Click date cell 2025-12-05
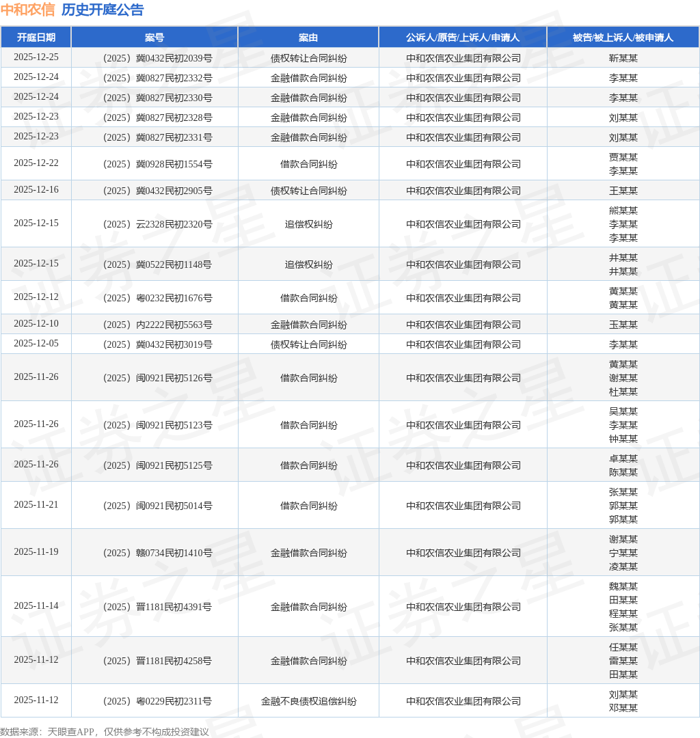Image resolution: width=700 pixels, height=738 pixels. click(x=36, y=344)
